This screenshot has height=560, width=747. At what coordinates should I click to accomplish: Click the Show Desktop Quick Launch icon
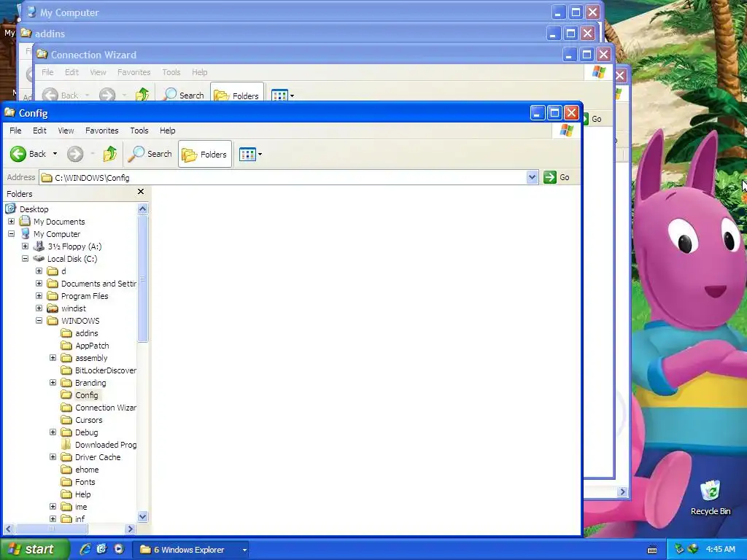pos(101,549)
